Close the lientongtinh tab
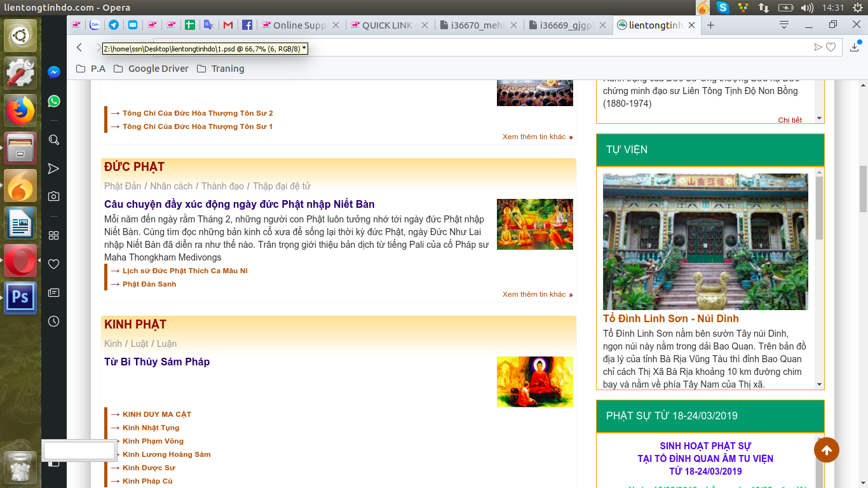 click(x=691, y=25)
